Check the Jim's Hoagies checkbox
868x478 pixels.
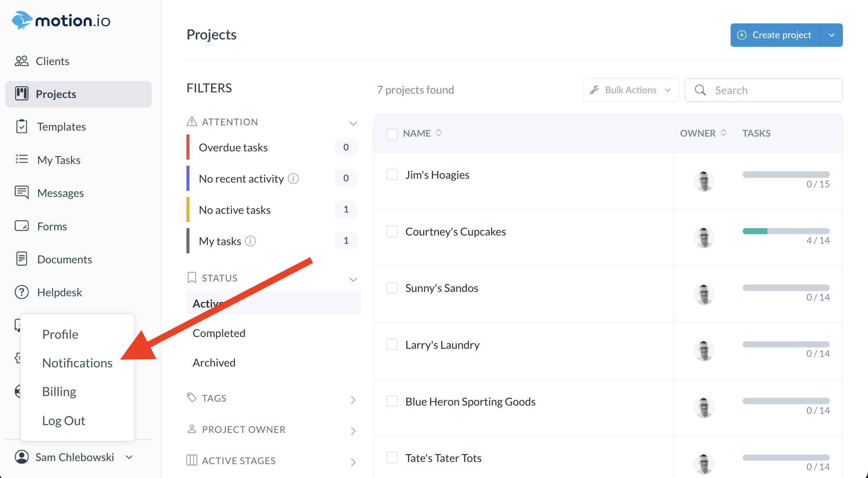point(392,175)
